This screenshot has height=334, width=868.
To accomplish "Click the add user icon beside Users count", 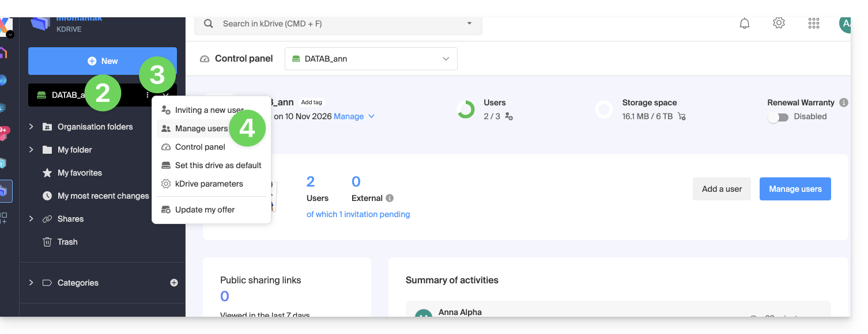I will pyautogui.click(x=509, y=116).
